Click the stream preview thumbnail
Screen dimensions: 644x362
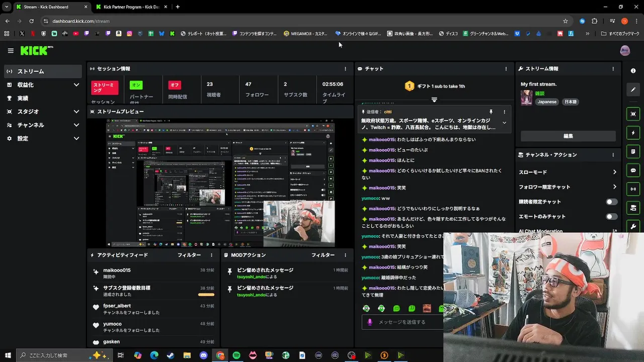(220, 183)
